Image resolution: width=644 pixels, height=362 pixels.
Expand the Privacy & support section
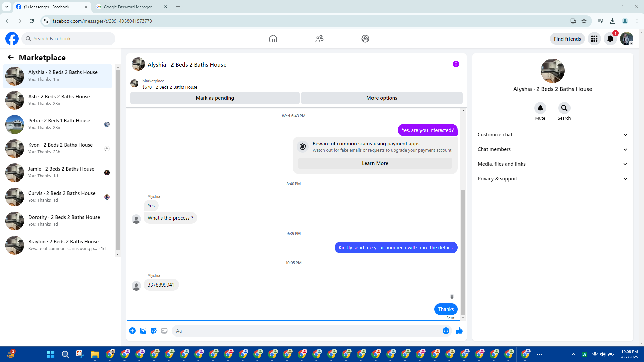pyautogui.click(x=552, y=179)
